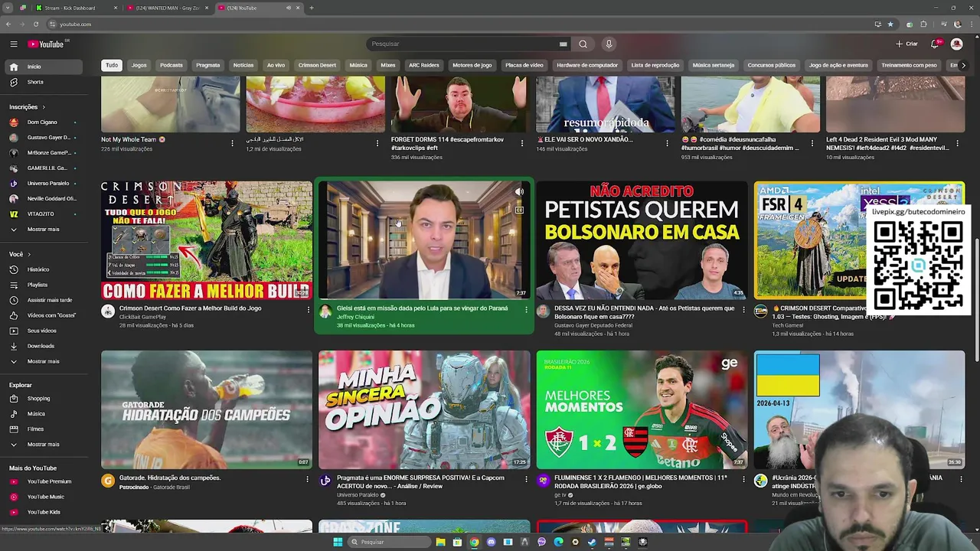
Task: Click Windows taskbar Pesquisar search box
Action: 388,542
